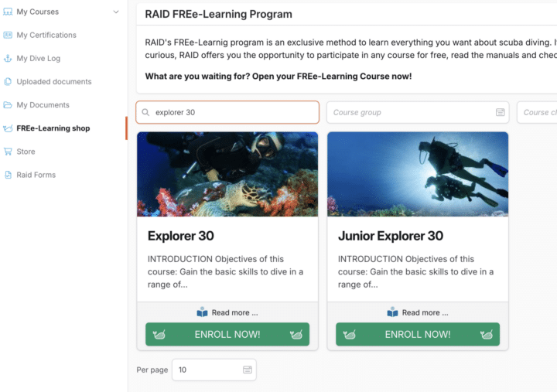Click the book icon under Junior Explorer 30

[x=392, y=312]
